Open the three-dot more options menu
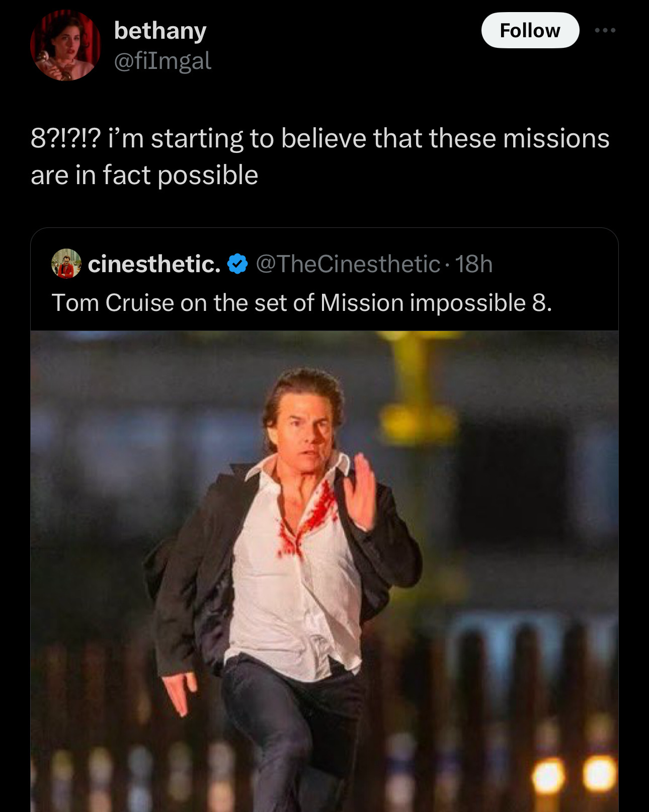Image resolution: width=649 pixels, height=812 pixels. click(605, 31)
